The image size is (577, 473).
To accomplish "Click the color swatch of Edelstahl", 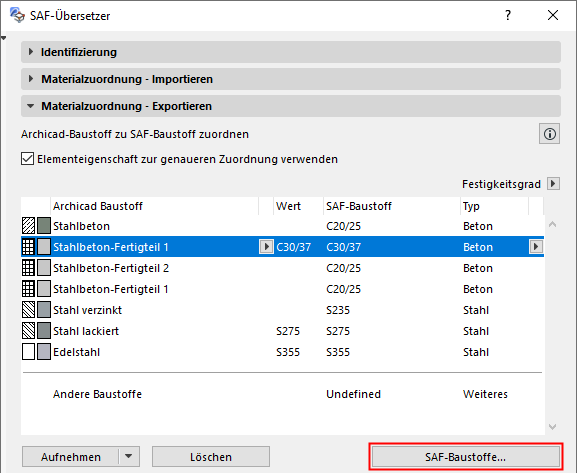I will pos(44,352).
